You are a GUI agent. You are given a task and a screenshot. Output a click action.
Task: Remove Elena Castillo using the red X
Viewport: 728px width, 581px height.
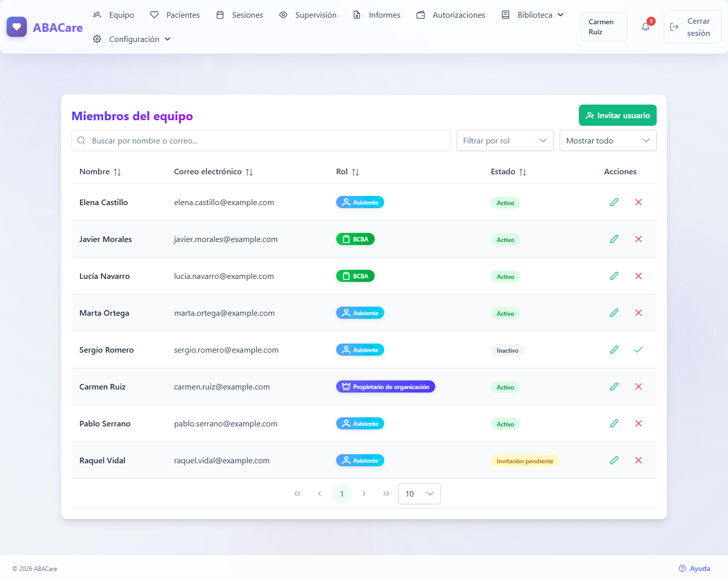639,202
